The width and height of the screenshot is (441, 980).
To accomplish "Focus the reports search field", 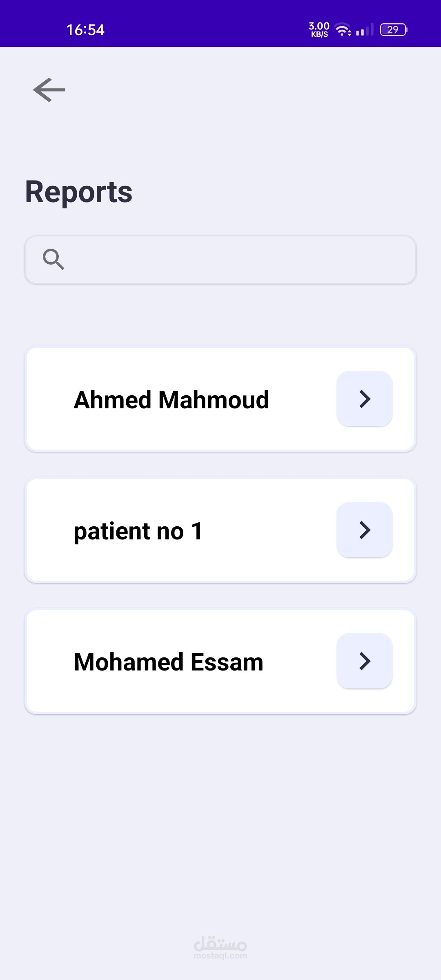I will [x=220, y=260].
